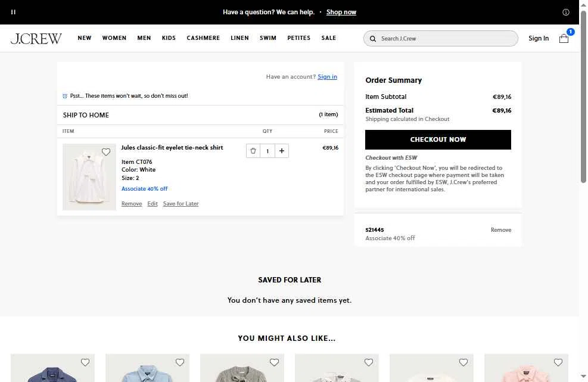This screenshot has width=588, height=382.
Task: Click the Search J.Crew field
Action: coord(441,38)
